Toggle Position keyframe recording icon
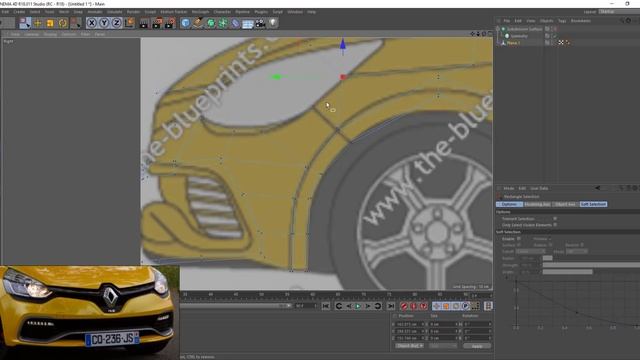This screenshot has width=640, height=360. click(436, 306)
